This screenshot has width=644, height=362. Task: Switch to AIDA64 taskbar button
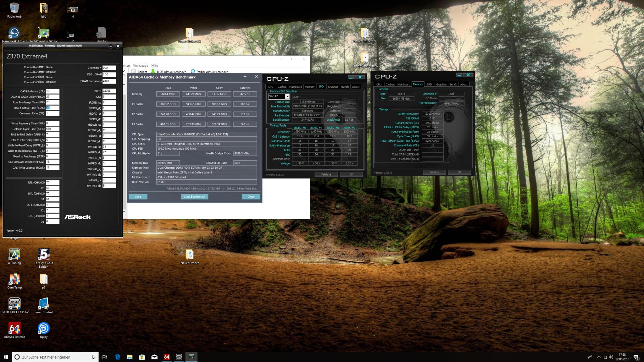tap(167, 357)
